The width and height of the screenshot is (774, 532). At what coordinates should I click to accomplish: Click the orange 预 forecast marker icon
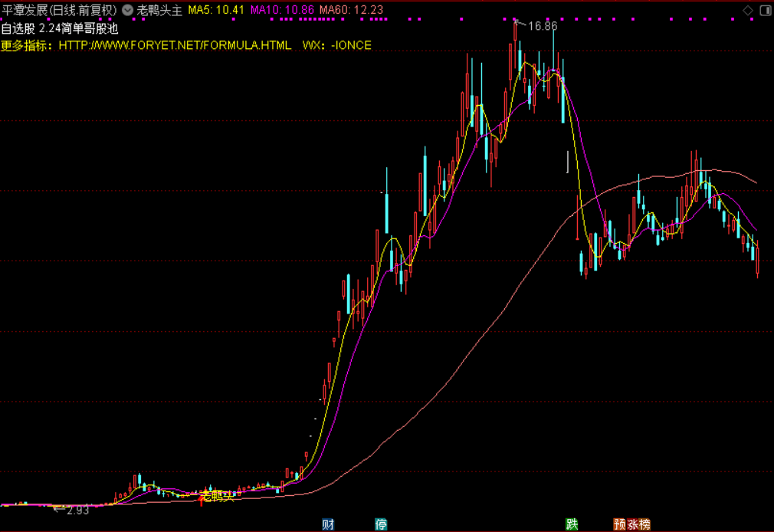click(x=619, y=524)
